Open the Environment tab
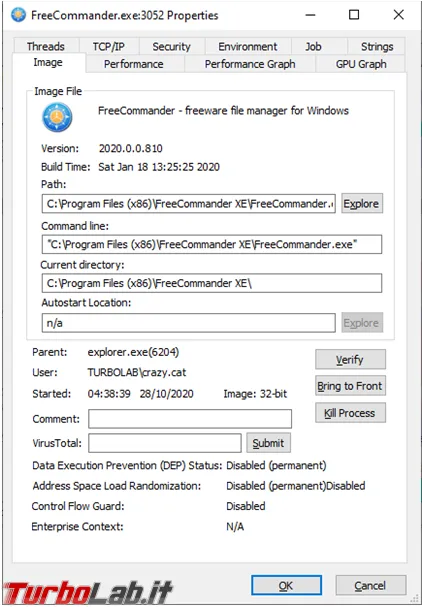Viewport: 422px width, 607px height. point(248,46)
